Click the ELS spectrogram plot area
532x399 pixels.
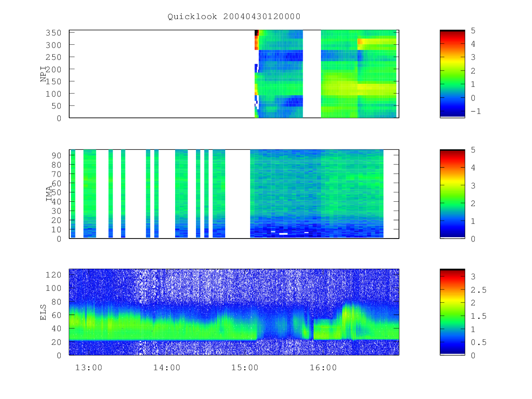pos(234,312)
